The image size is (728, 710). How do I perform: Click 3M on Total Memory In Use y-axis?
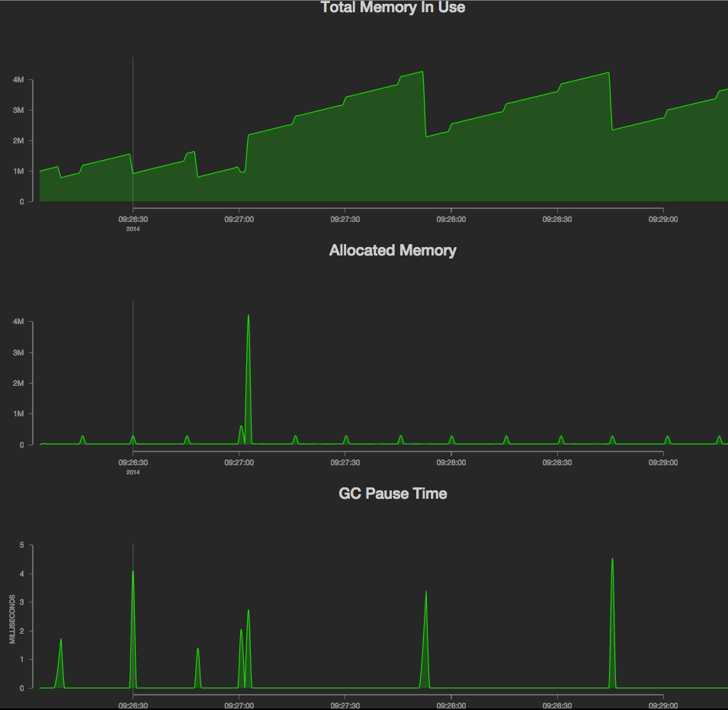[x=18, y=111]
